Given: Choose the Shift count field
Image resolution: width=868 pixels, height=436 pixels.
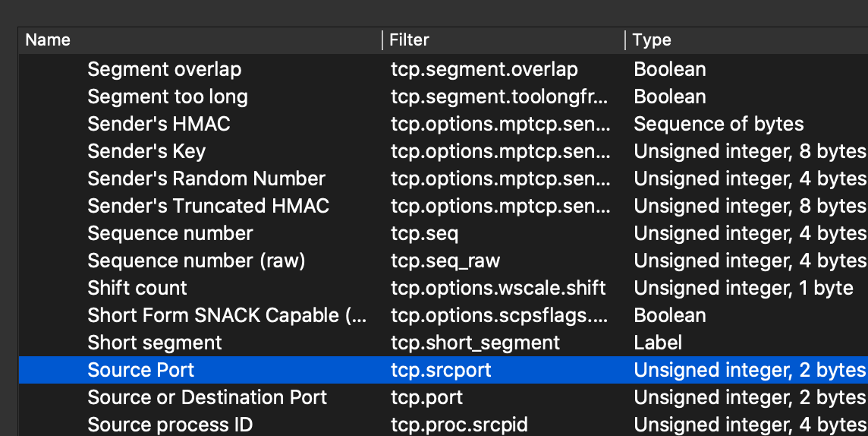Looking at the screenshot, I should click(137, 288).
